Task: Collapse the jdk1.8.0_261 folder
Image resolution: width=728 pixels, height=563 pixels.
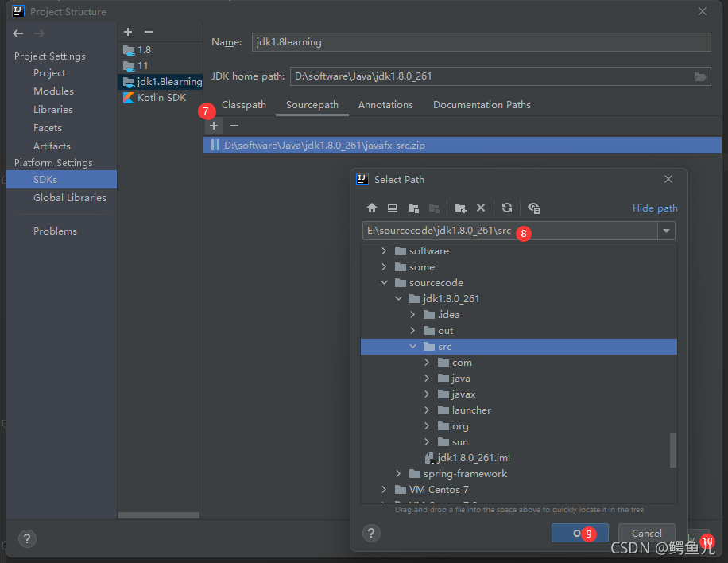Action: pyautogui.click(x=398, y=298)
